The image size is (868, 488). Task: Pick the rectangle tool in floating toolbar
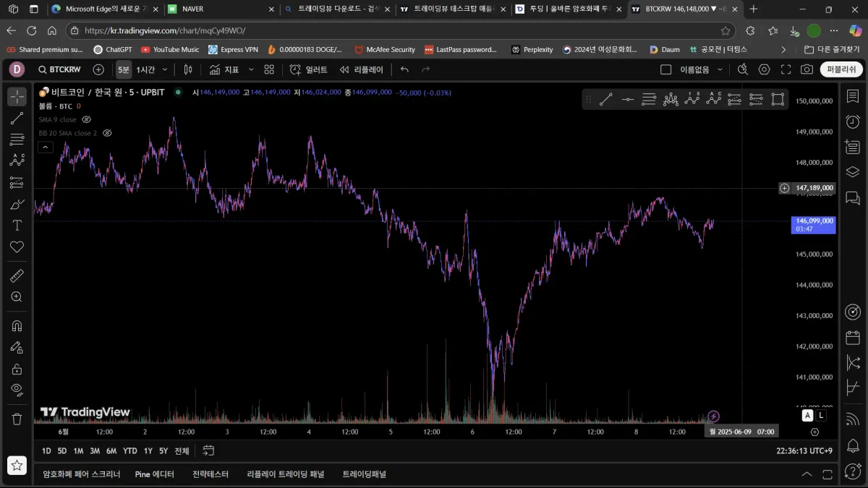pos(778,100)
